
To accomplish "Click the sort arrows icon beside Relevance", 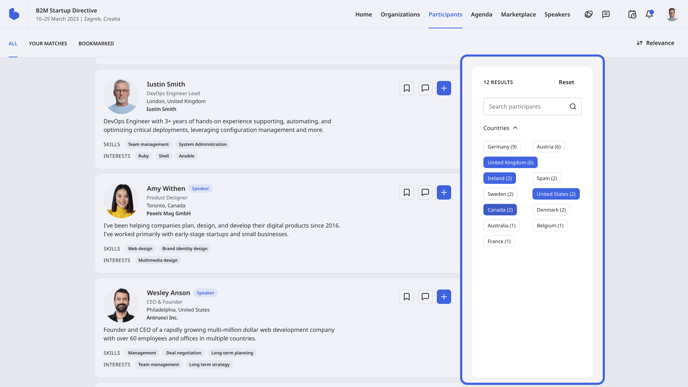I will coord(639,43).
